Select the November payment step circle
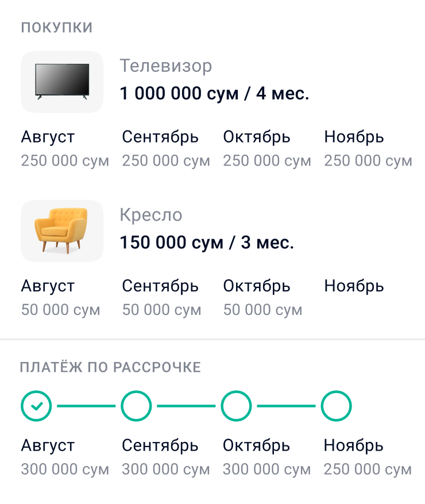425x504 pixels. point(336,406)
